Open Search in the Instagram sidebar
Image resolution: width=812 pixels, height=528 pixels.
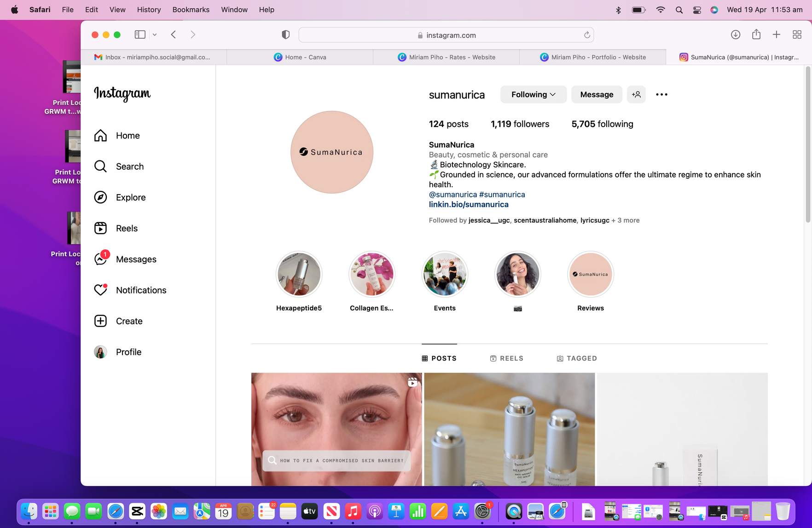click(119, 166)
